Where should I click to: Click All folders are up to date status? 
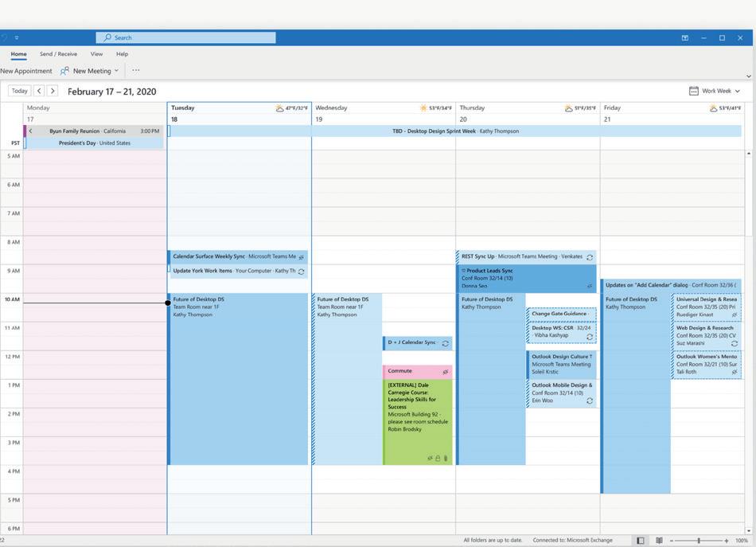493,541
